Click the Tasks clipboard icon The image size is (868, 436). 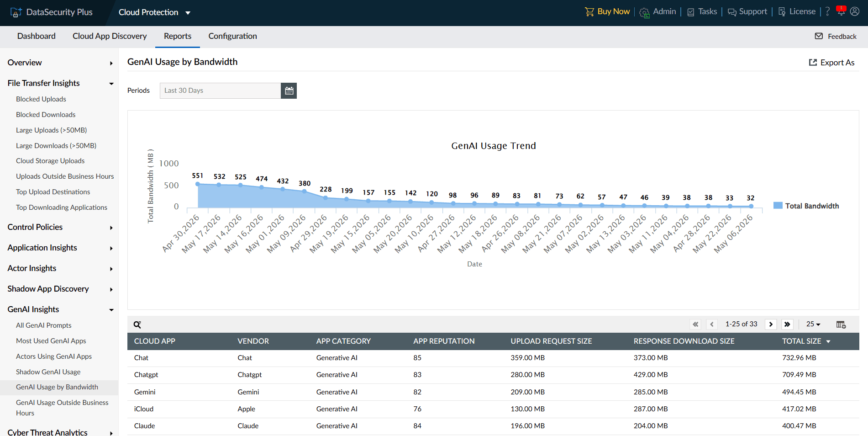pyautogui.click(x=691, y=12)
